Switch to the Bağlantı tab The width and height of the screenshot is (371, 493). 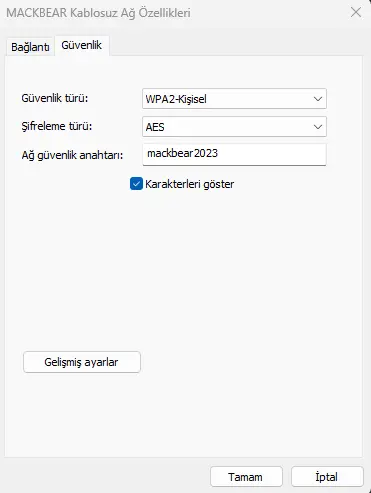point(30,47)
